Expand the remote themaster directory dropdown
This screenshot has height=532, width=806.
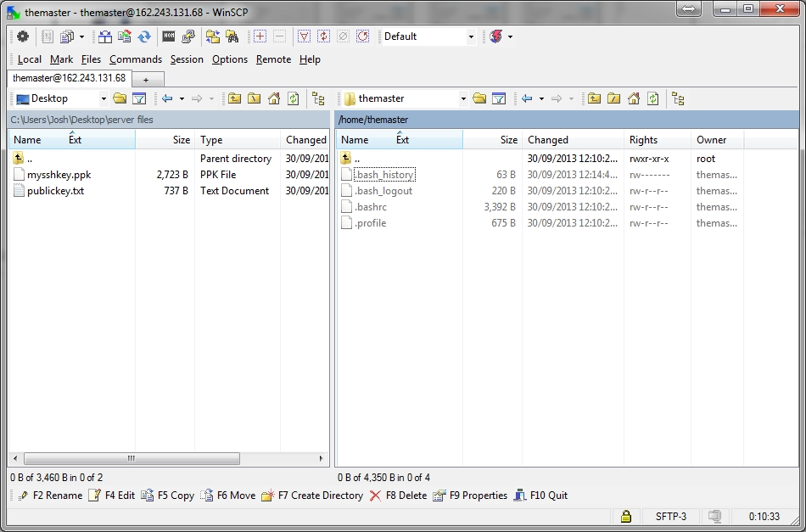[463, 99]
